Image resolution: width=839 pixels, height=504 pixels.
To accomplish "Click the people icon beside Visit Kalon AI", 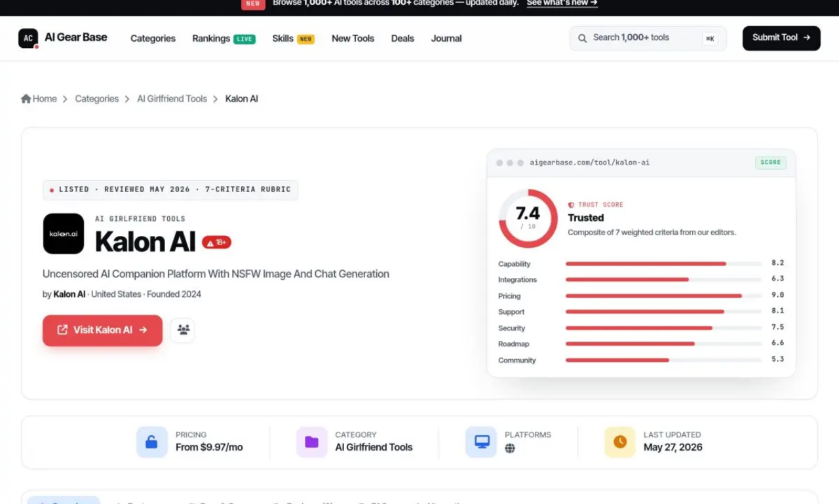I will pyautogui.click(x=183, y=330).
